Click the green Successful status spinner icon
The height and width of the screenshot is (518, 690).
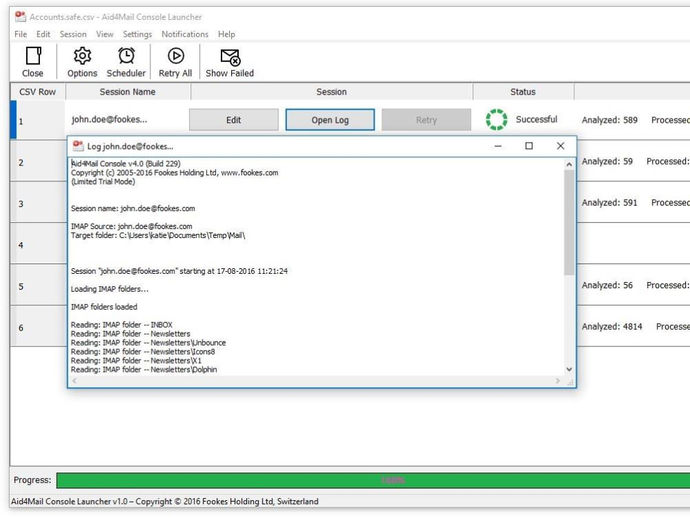click(496, 120)
